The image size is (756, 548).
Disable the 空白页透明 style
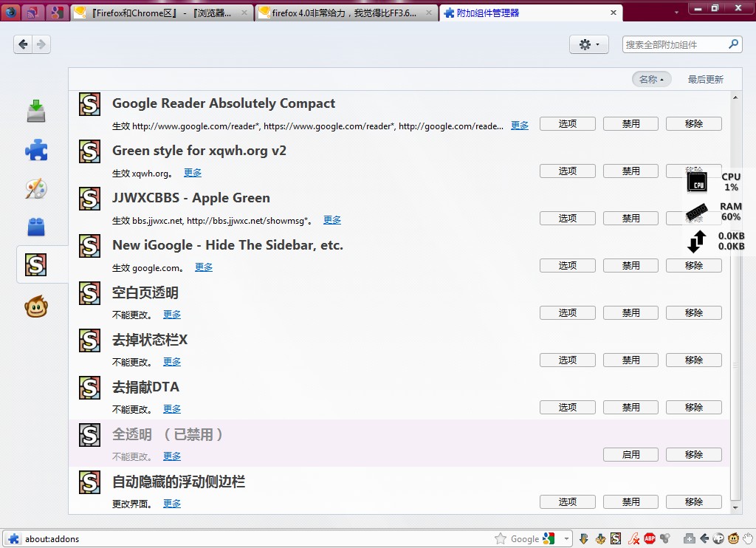click(630, 313)
